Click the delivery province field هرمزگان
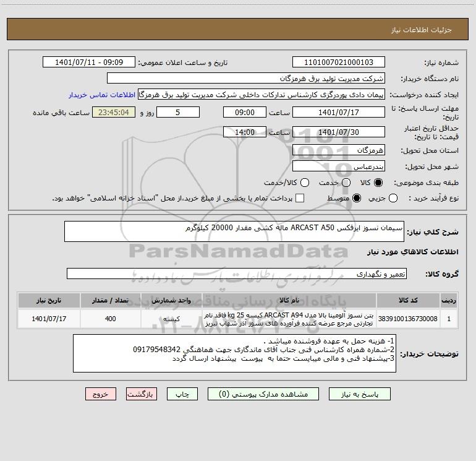Image resolution: width=476 pixels, height=461 pixels. coord(339,150)
